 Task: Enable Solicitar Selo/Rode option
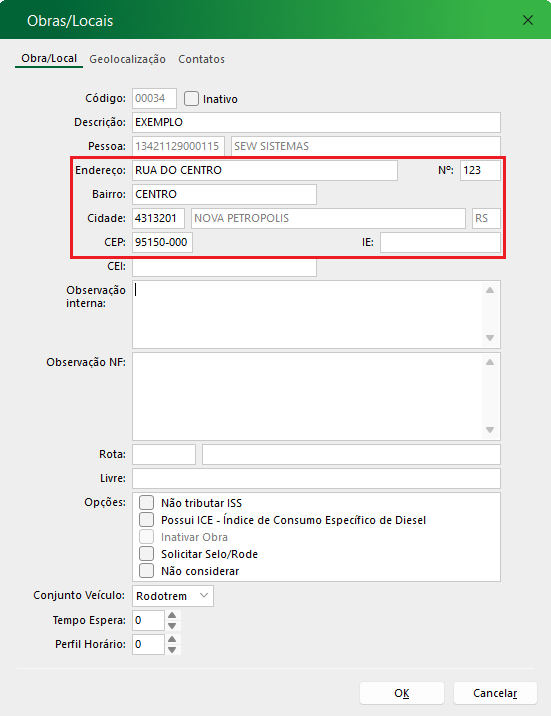147,553
